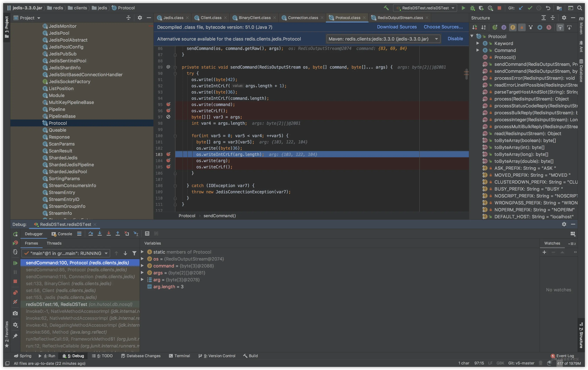Switch to Threads tab
The image size is (588, 370).
pos(54,243)
